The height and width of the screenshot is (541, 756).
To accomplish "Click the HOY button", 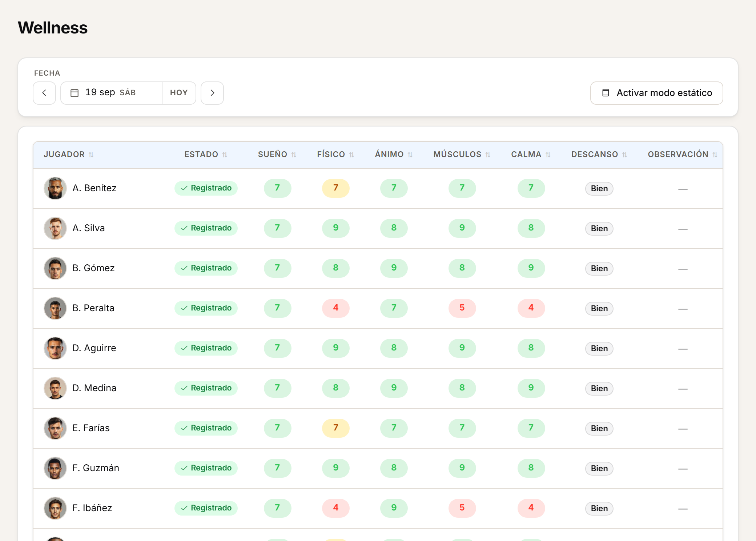I will [x=179, y=93].
